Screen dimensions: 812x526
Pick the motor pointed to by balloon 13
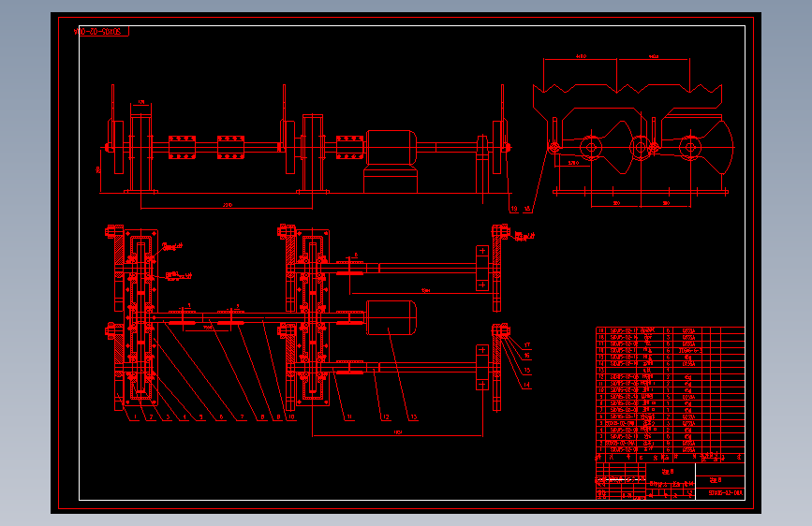tap(391, 317)
